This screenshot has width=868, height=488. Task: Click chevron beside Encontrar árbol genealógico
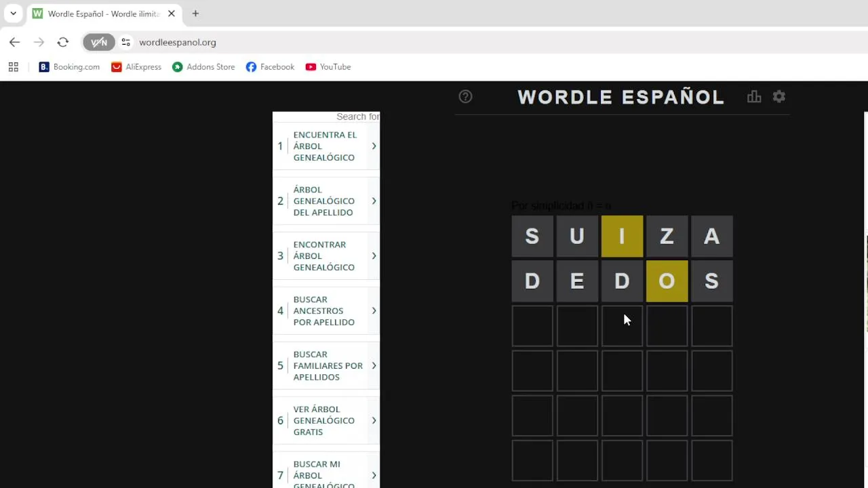[374, 256]
